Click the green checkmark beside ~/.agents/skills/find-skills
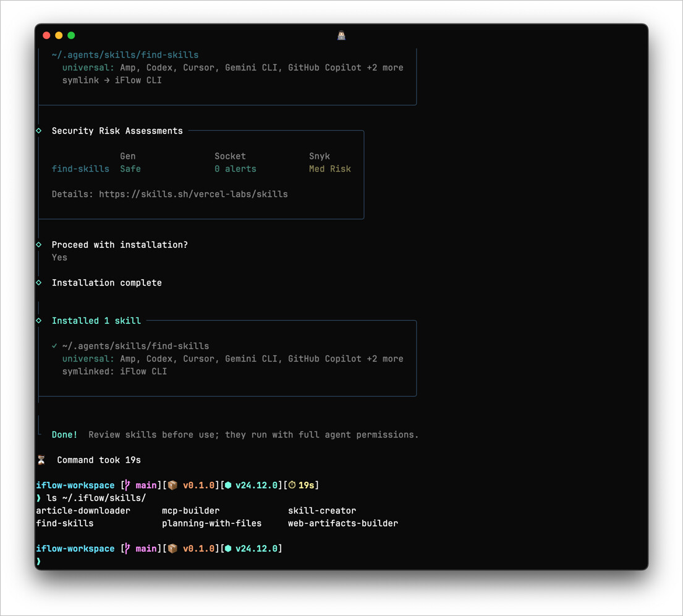The width and height of the screenshot is (683, 616). [54, 346]
